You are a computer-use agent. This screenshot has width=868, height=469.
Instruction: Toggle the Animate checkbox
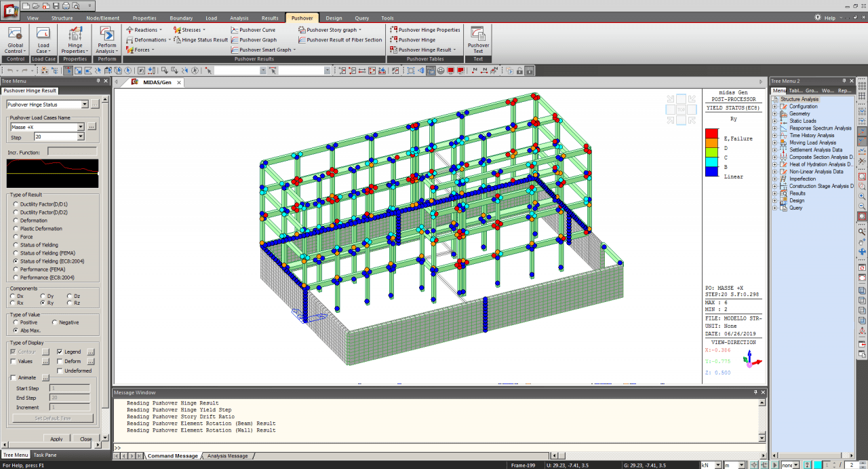(x=14, y=378)
